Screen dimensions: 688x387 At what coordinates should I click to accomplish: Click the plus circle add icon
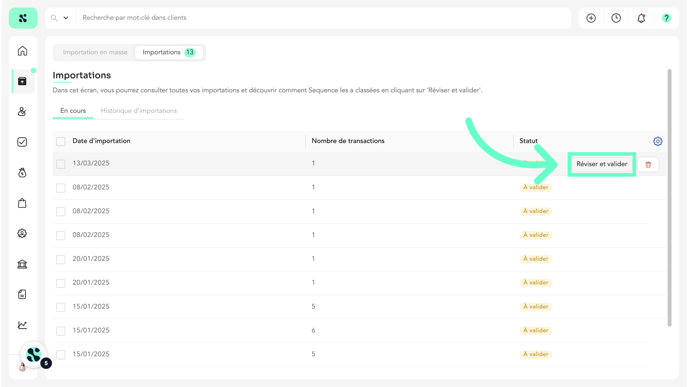click(591, 18)
